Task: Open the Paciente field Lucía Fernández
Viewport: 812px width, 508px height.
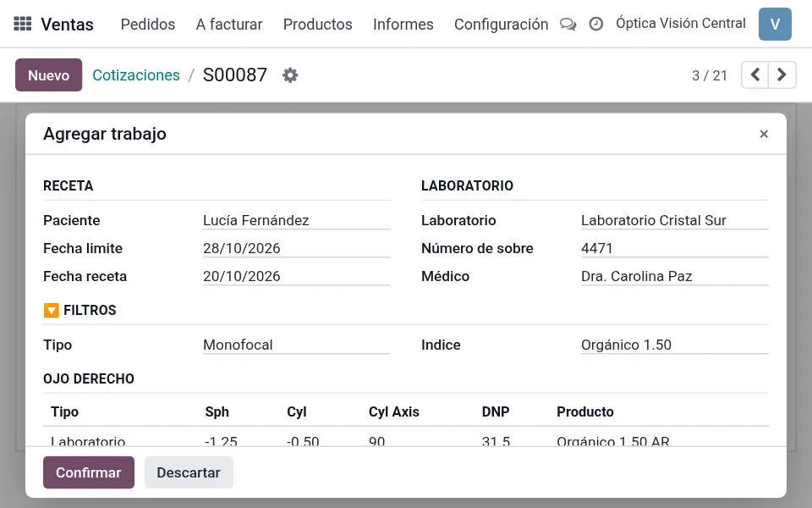Action: [x=296, y=220]
